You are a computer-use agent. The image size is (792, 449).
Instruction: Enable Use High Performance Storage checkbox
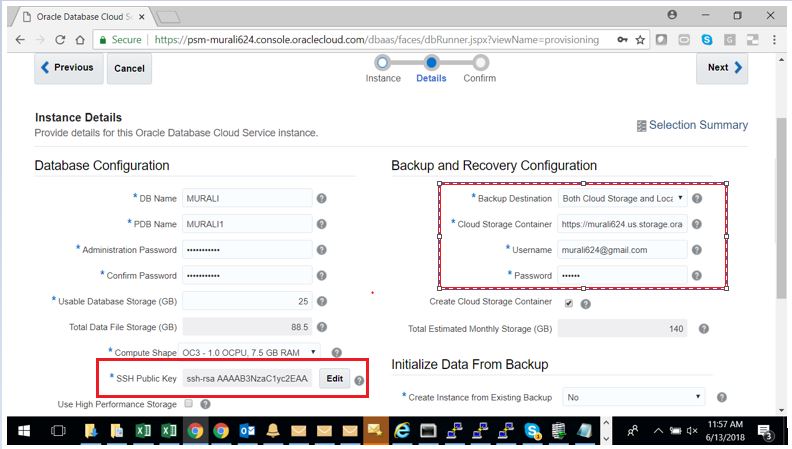(188, 404)
